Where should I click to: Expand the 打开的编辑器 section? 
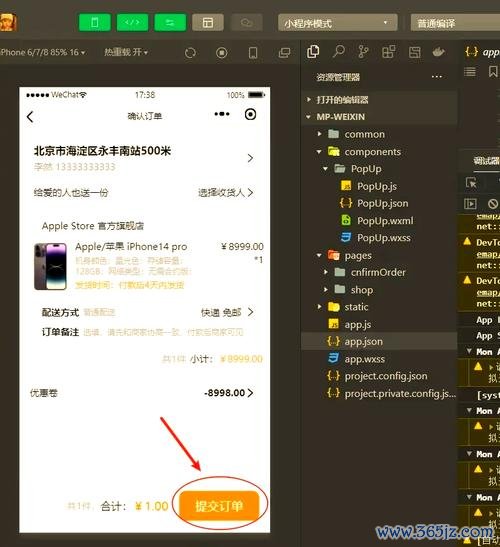click(379, 100)
